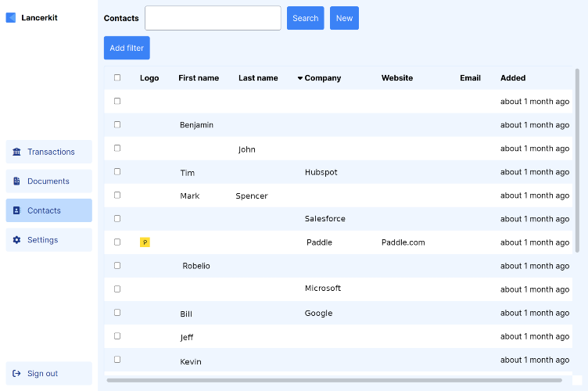Select the checkbox for Hubspot contact Tim
588x391 pixels.
(117, 172)
